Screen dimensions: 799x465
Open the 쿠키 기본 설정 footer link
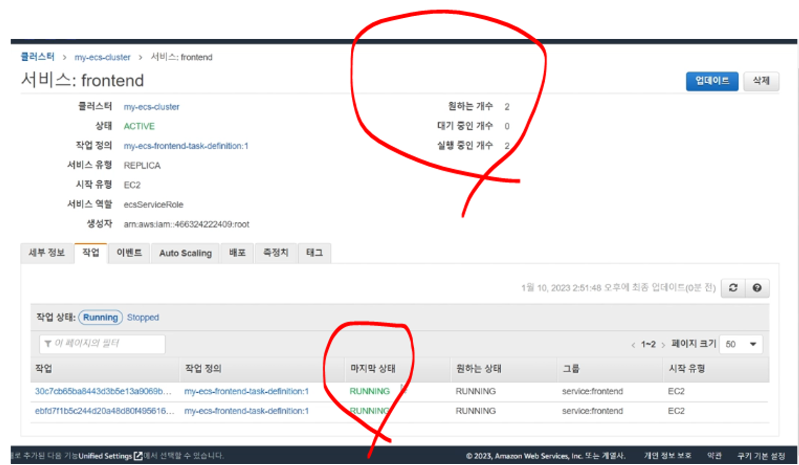click(x=761, y=456)
